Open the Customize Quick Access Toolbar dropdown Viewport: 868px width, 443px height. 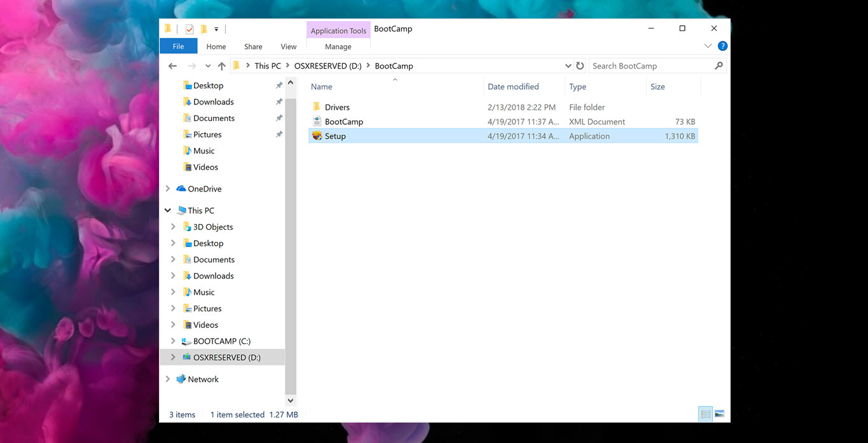(216, 29)
